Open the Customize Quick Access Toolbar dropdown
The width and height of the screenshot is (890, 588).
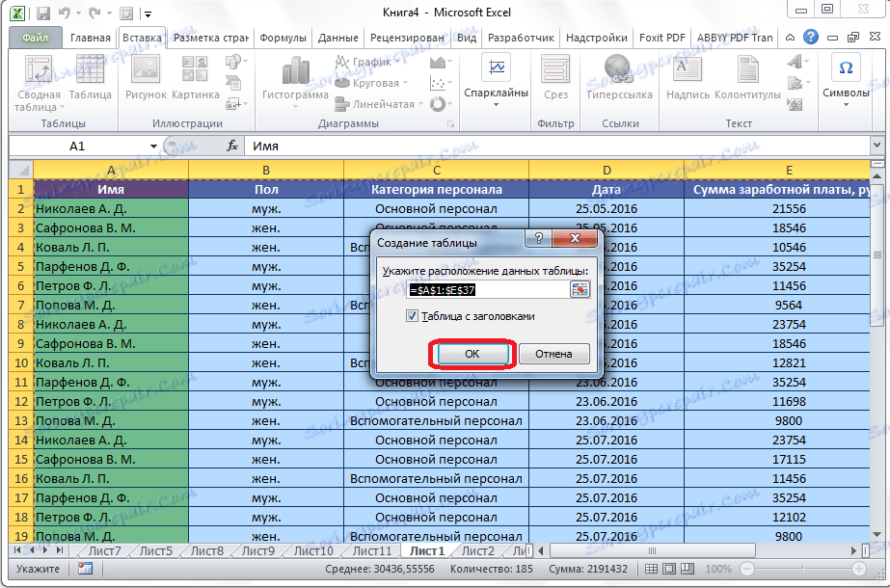click(147, 13)
